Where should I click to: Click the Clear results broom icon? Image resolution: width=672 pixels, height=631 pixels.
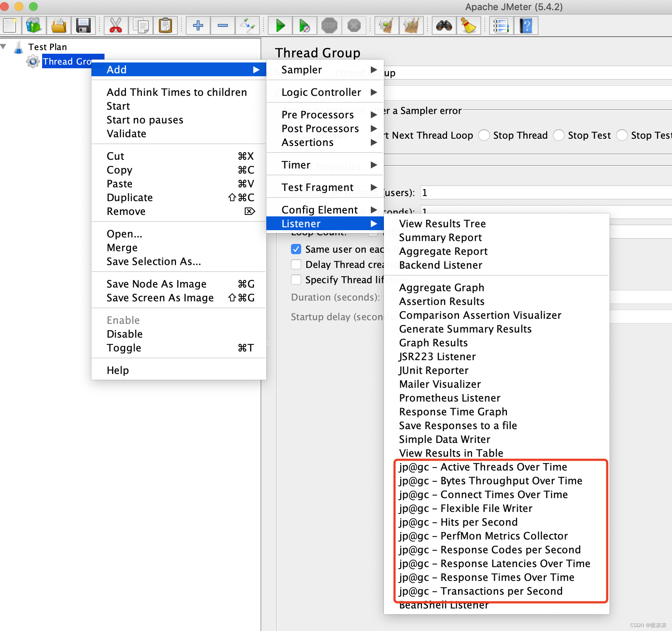click(386, 26)
